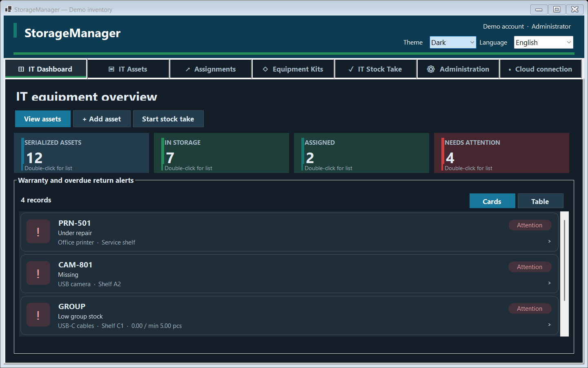
Task: Click the alert icon on GROUP card
Action: pyautogui.click(x=38, y=315)
